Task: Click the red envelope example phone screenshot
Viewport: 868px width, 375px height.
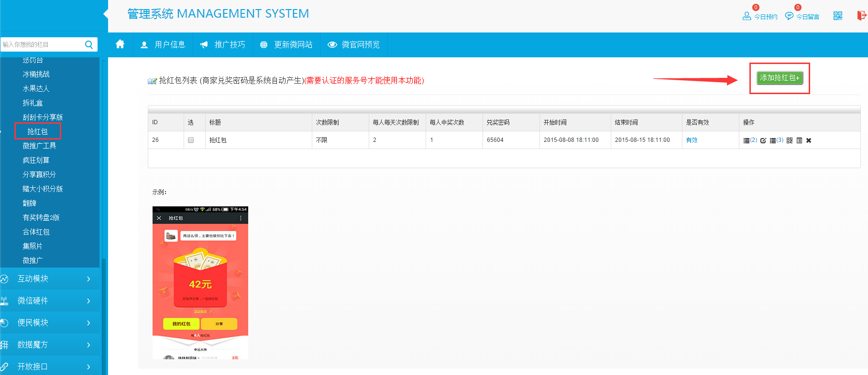Action: coord(200,282)
